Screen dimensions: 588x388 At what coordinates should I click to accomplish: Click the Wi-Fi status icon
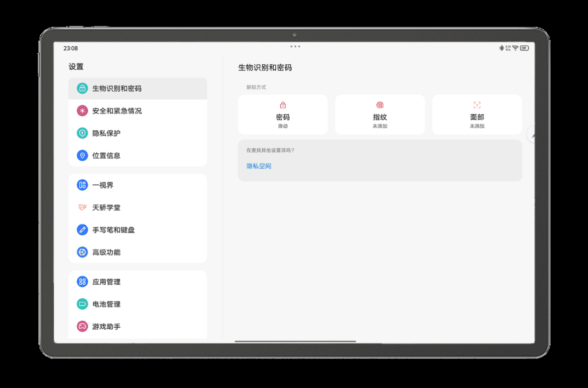click(516, 48)
